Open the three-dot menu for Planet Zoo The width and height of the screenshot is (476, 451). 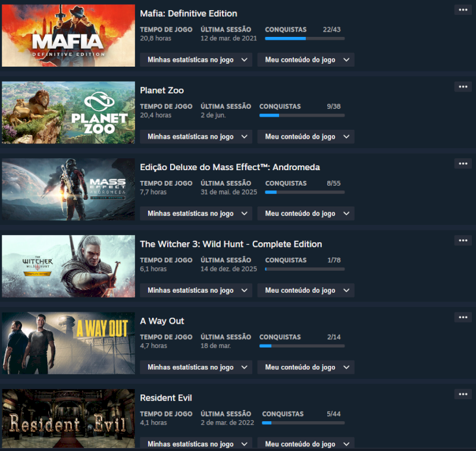coord(463,87)
